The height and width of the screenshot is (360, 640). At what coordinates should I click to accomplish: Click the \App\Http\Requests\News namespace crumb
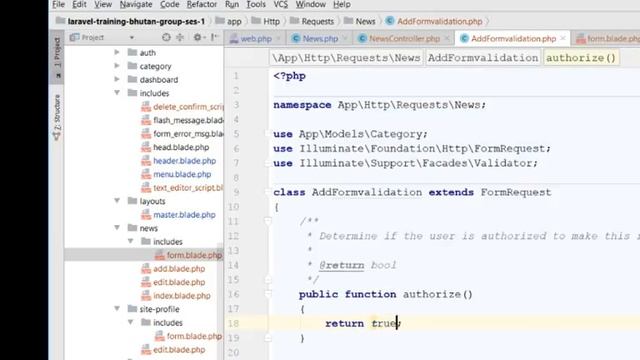346,58
